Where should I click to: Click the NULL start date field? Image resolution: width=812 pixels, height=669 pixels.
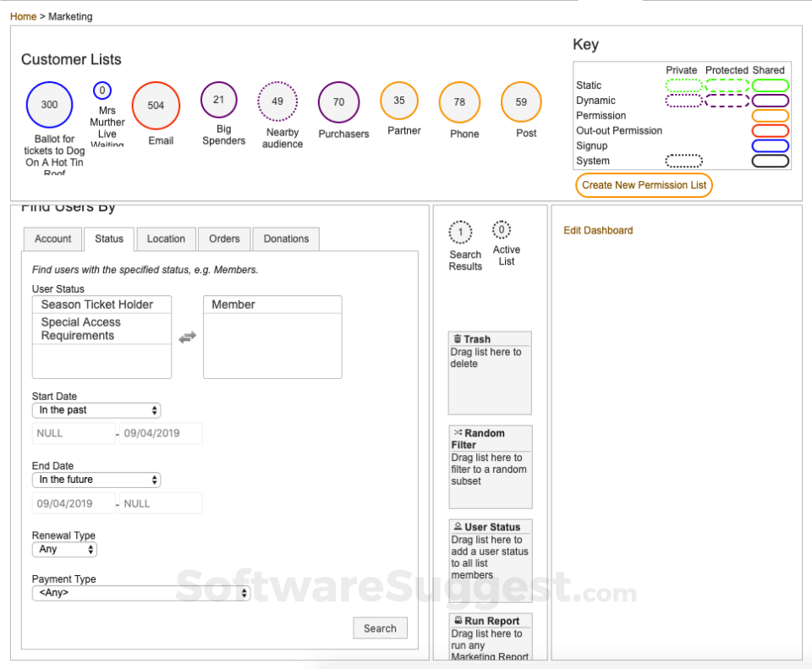click(73, 433)
